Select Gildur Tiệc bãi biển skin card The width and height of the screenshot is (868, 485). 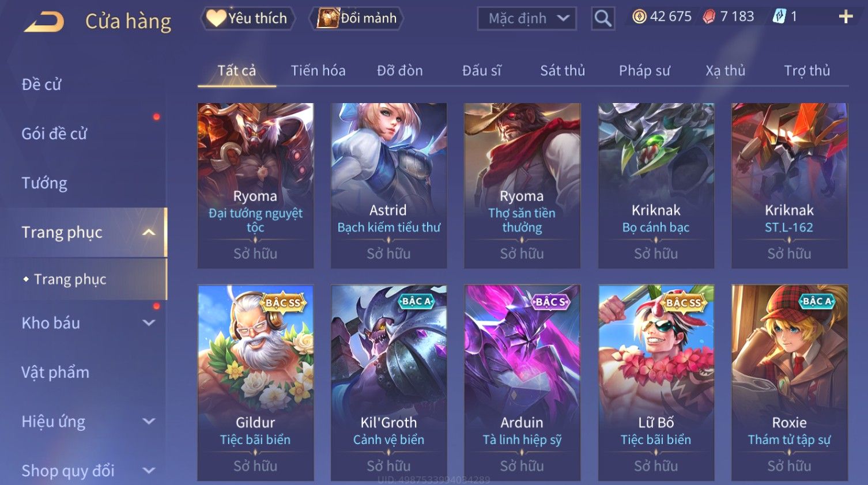255,382
